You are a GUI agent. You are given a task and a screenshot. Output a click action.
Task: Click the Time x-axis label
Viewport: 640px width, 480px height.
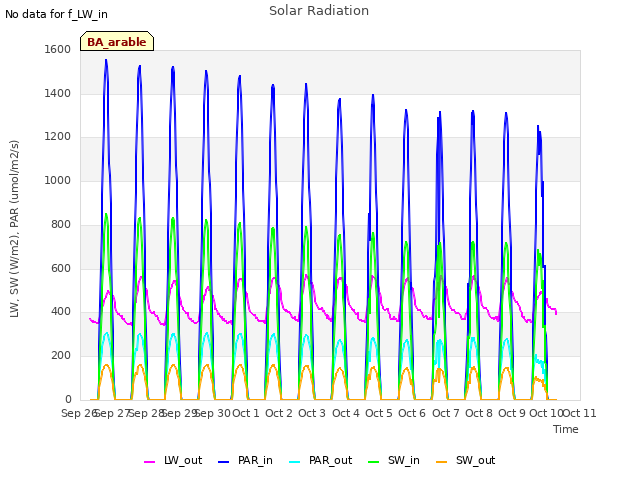click(566, 429)
